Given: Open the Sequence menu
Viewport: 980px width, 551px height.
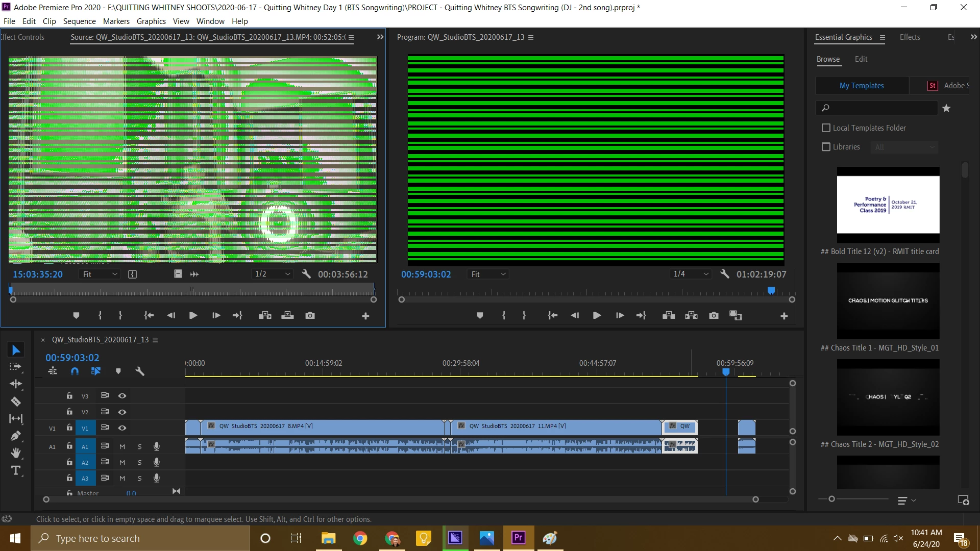Looking at the screenshot, I should tap(79, 21).
